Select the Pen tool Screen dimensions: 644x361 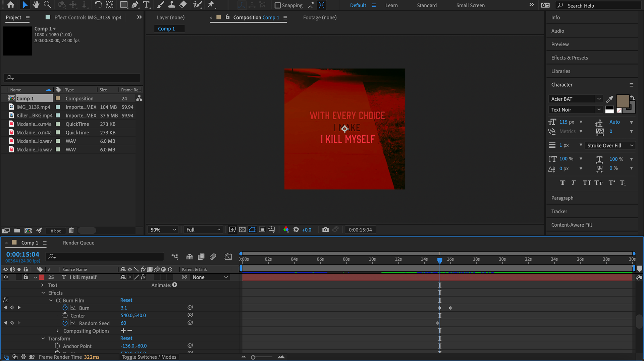tap(135, 5)
